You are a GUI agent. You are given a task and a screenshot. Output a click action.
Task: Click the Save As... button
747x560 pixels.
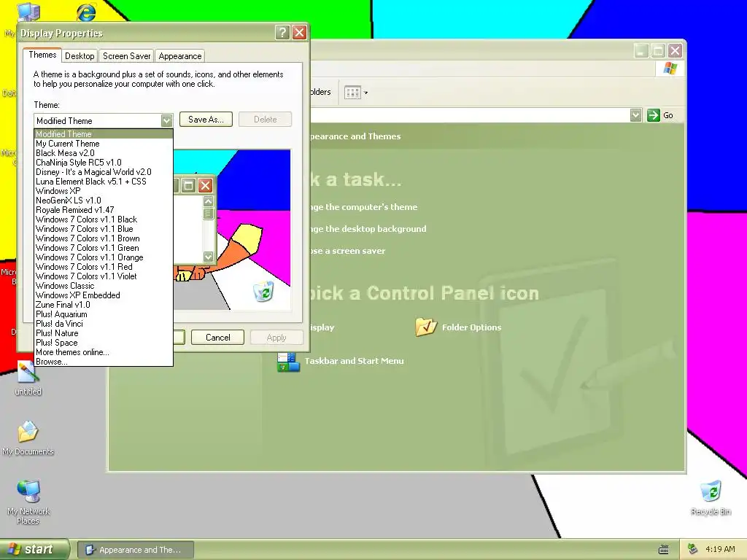point(206,120)
